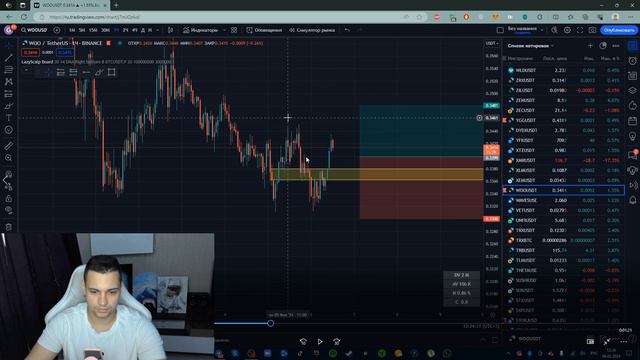Open chats icon with red badge in sidebar
Image resolution: width=640 pixels, height=360 pixels.
point(632,155)
